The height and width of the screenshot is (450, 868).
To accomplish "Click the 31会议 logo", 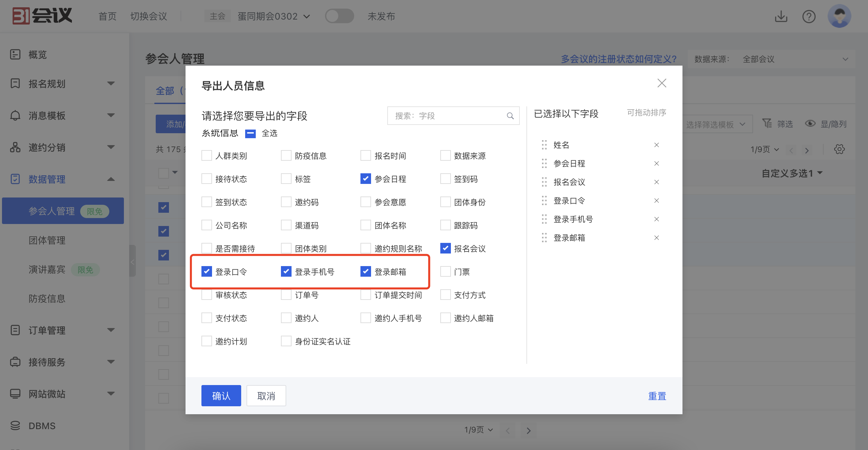I will click(42, 16).
